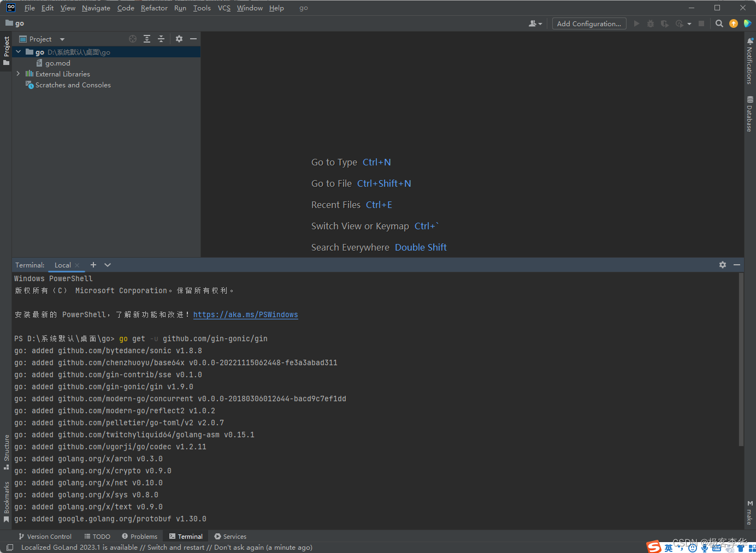
Task: Open the make tool window stripe
Action: (x=750, y=513)
